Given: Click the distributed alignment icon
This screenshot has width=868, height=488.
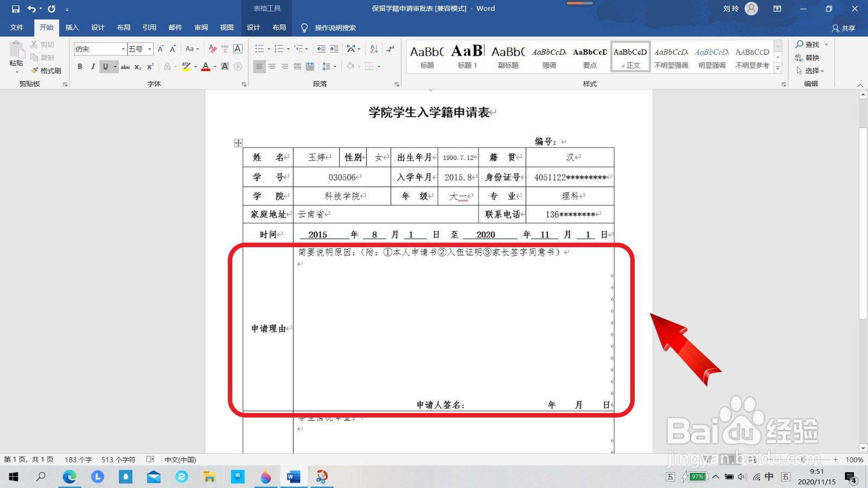Looking at the screenshot, I should (310, 67).
